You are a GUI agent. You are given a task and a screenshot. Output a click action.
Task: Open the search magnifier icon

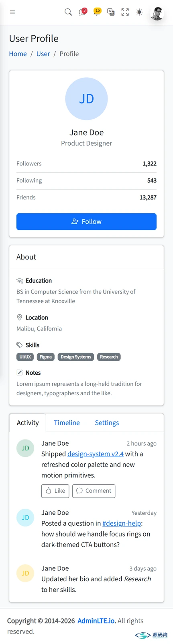68,12
